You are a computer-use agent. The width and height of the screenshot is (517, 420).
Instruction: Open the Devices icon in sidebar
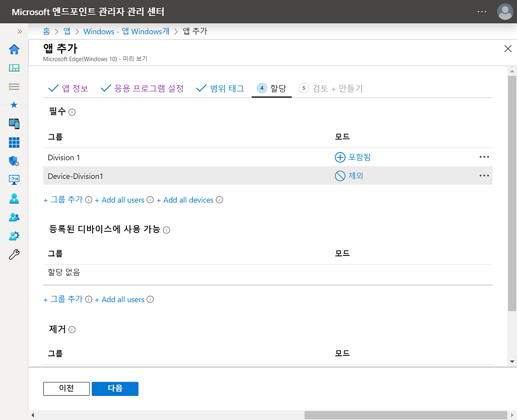pyautogui.click(x=14, y=124)
